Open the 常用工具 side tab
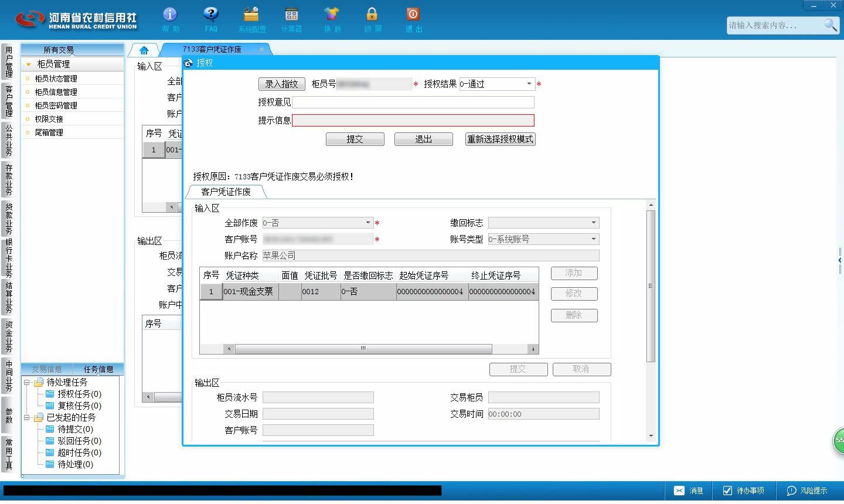The height and width of the screenshot is (504, 844). tap(9, 454)
